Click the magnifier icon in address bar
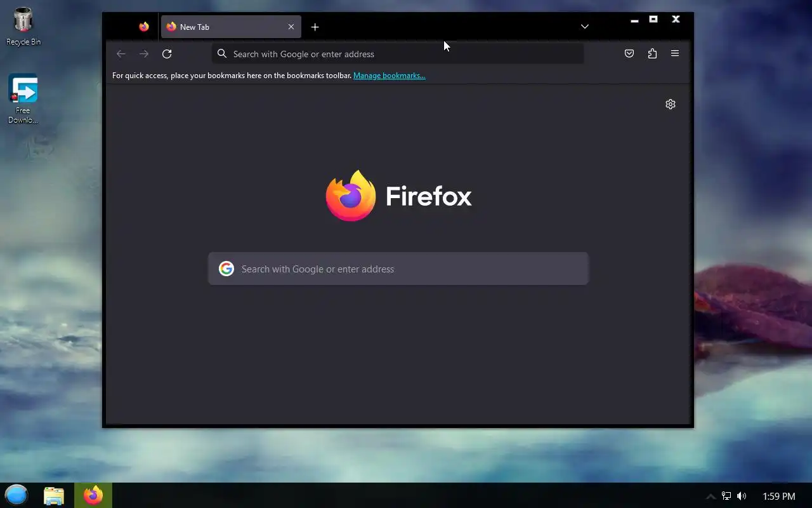The height and width of the screenshot is (508, 812). click(222, 54)
